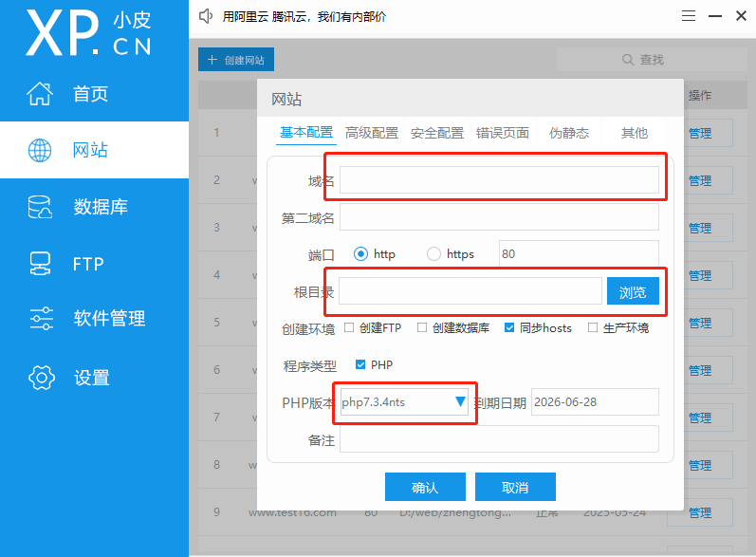Viewport: 756px width, 557px height.
Task: Click the XP.CN logo
Action: click(89, 33)
